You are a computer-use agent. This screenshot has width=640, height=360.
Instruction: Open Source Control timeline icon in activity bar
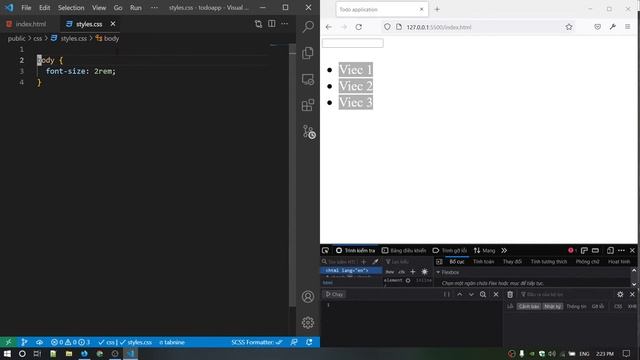[309, 132]
